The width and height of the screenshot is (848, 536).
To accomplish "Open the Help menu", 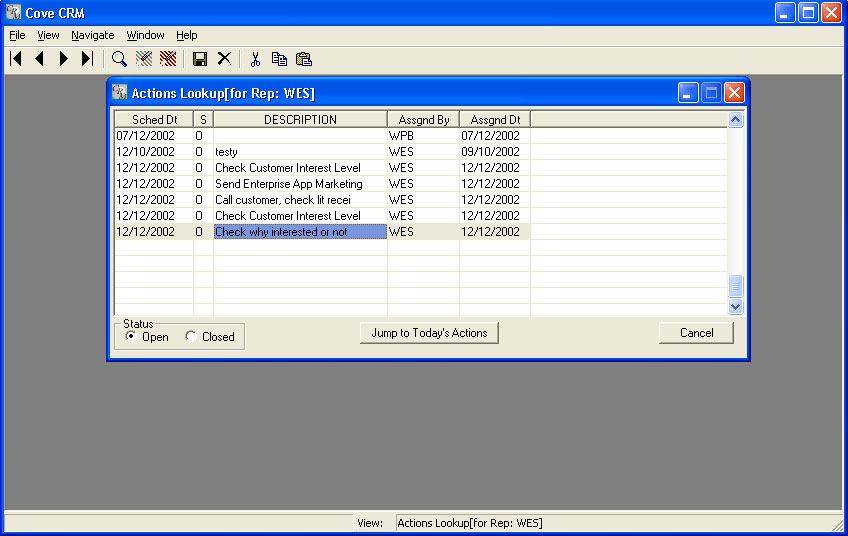I will click(187, 35).
